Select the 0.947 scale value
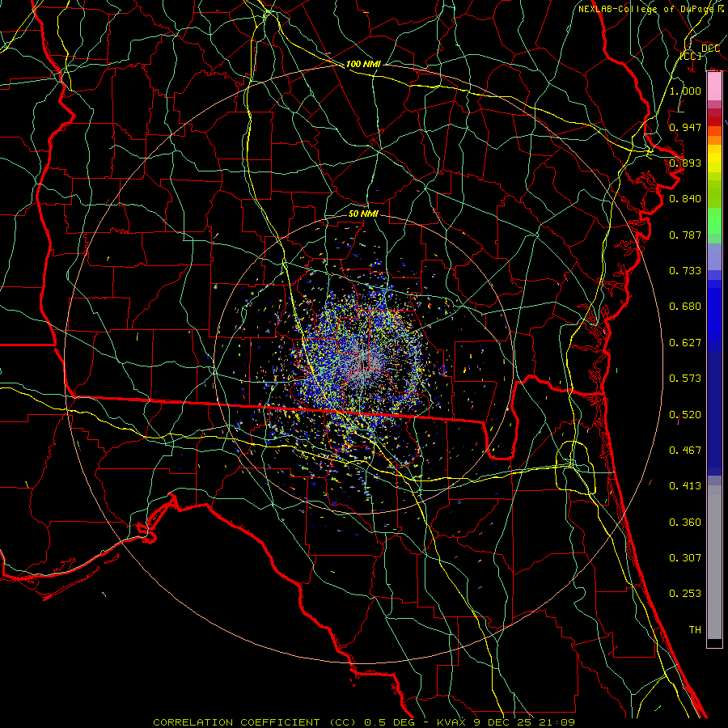The width and height of the screenshot is (728, 728). click(x=685, y=127)
